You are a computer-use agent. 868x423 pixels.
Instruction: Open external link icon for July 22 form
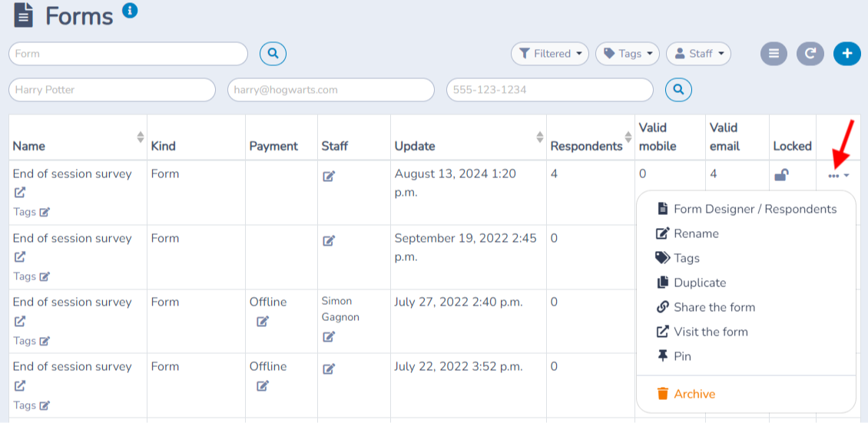19,385
